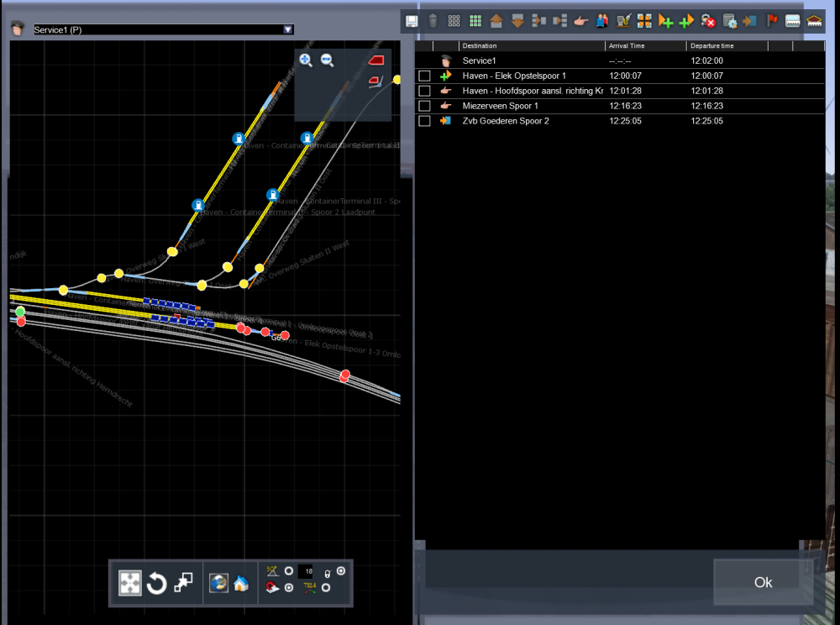Click the red flag toolbar icon
840x625 pixels.
pos(771,22)
